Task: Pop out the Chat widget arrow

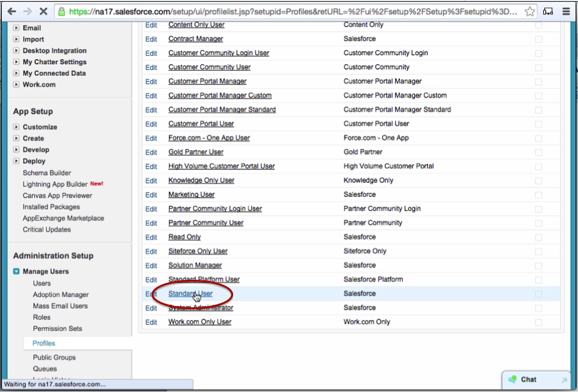Action: (564, 380)
